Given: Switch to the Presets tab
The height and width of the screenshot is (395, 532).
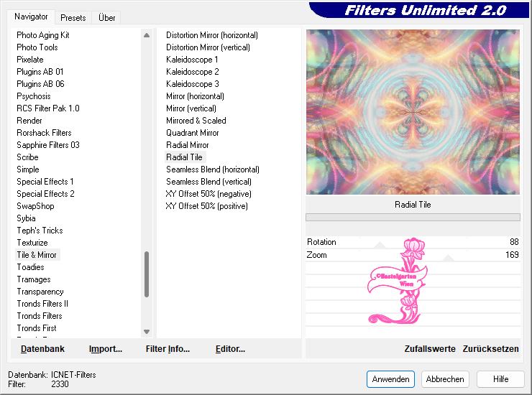Looking at the screenshot, I should [x=73, y=18].
